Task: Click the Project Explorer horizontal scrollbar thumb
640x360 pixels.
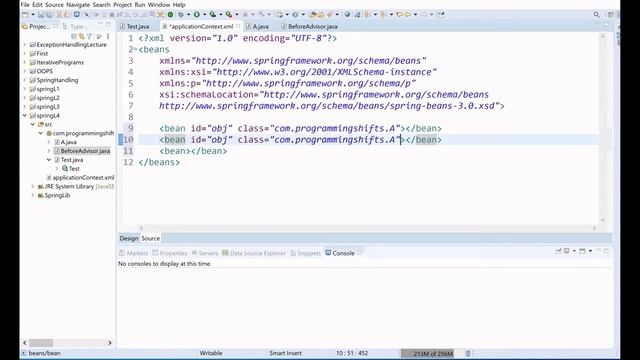Action: tap(41, 343)
